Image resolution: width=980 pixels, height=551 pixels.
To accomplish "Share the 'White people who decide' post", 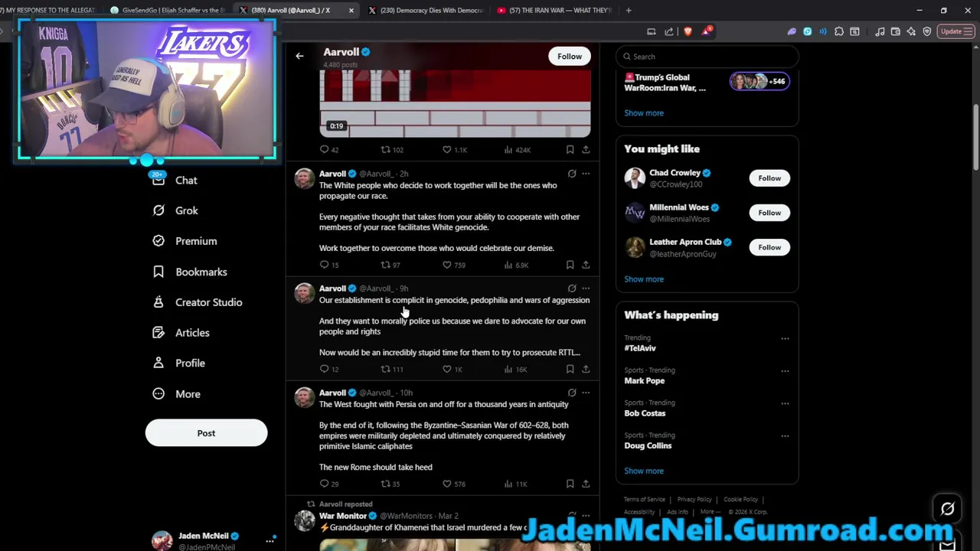I will pos(586,265).
